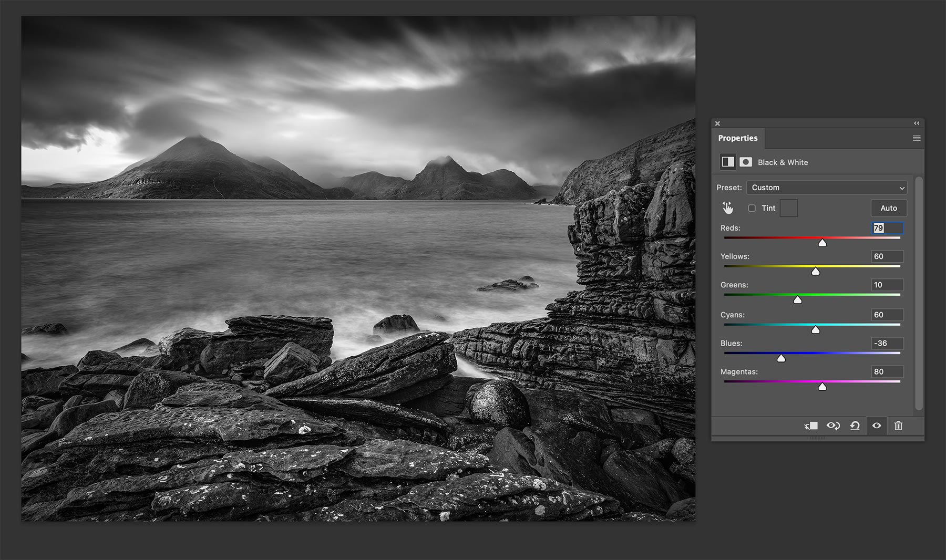
Task: Click the layer mask icon in Properties
Action: pos(745,162)
